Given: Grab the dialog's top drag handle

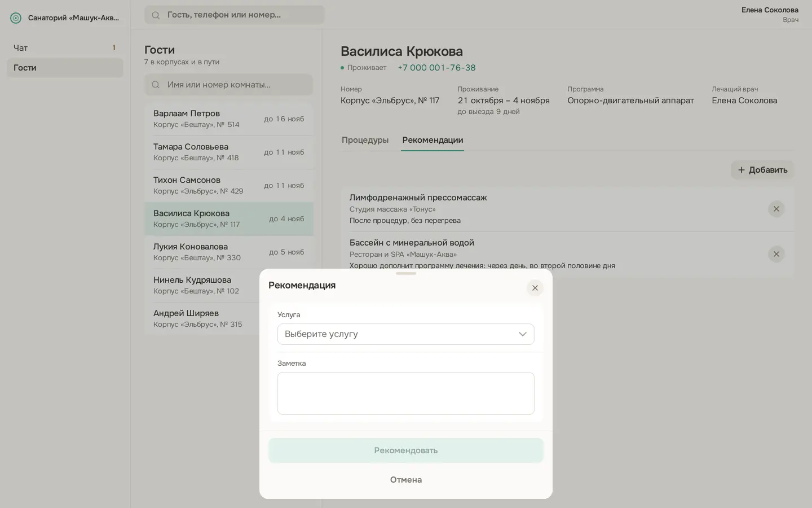Looking at the screenshot, I should (x=406, y=274).
